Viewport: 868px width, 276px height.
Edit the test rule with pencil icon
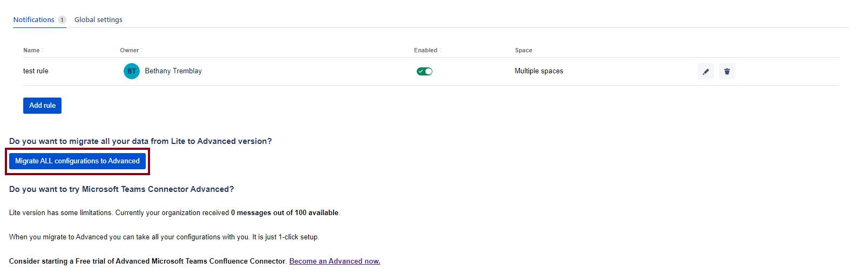(706, 71)
